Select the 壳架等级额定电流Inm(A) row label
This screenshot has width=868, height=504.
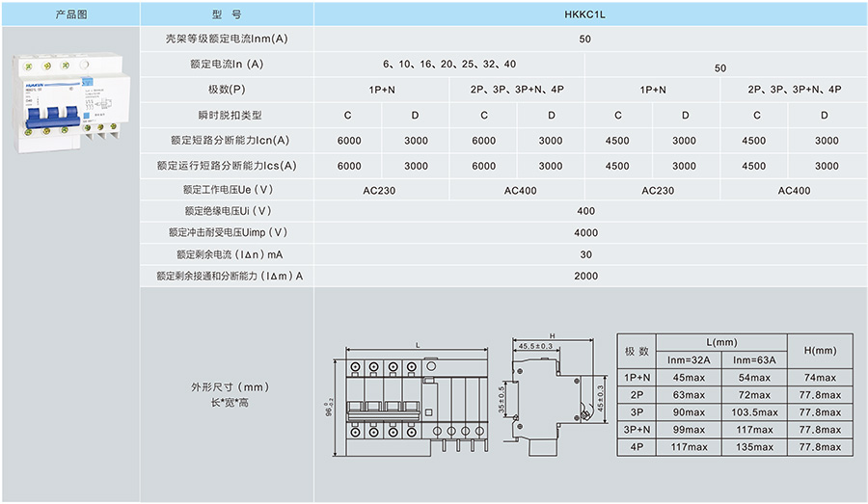[x=227, y=39]
